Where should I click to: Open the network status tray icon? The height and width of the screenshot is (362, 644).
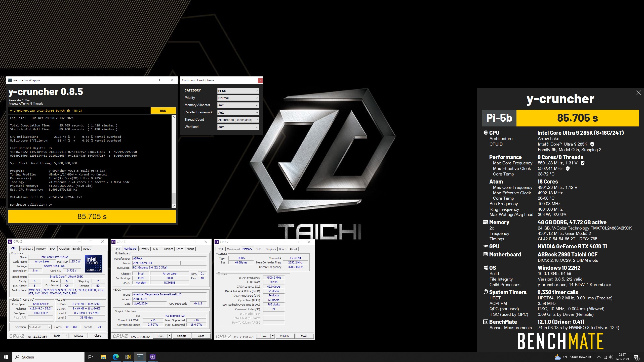click(605, 357)
